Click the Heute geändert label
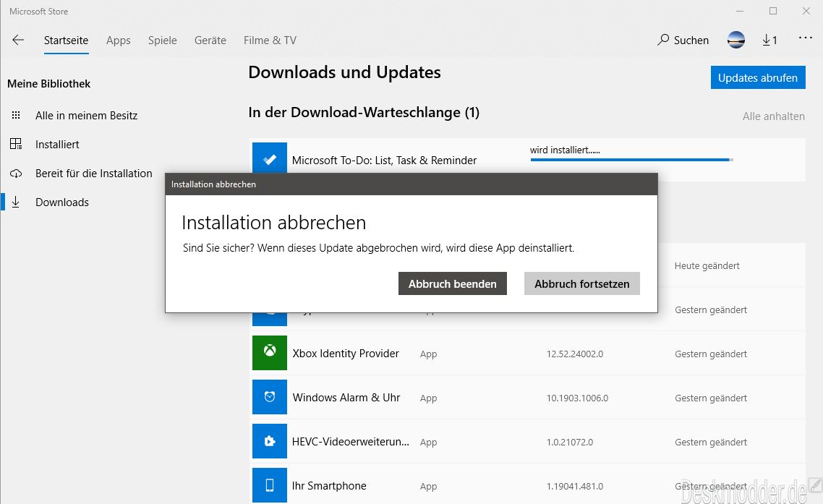The height and width of the screenshot is (504, 823). pyautogui.click(x=707, y=265)
